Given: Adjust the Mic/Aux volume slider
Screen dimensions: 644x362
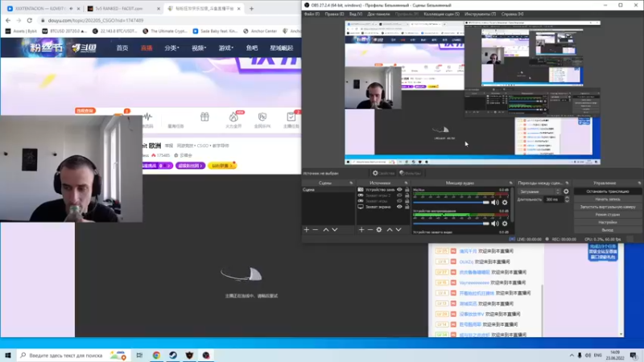Looking at the screenshot, I should (x=451, y=203).
